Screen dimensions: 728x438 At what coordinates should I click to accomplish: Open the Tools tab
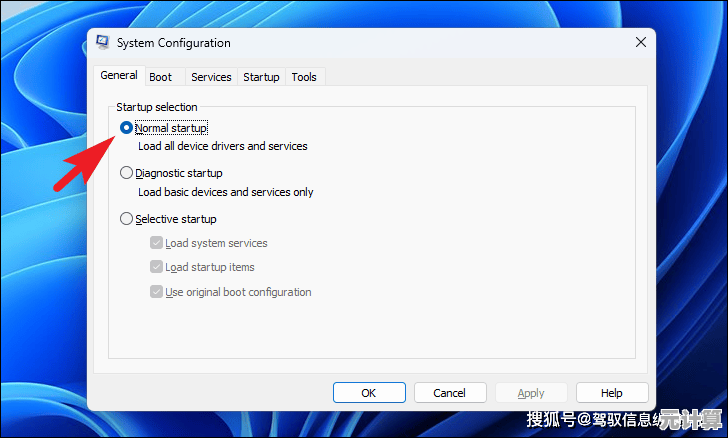point(304,77)
